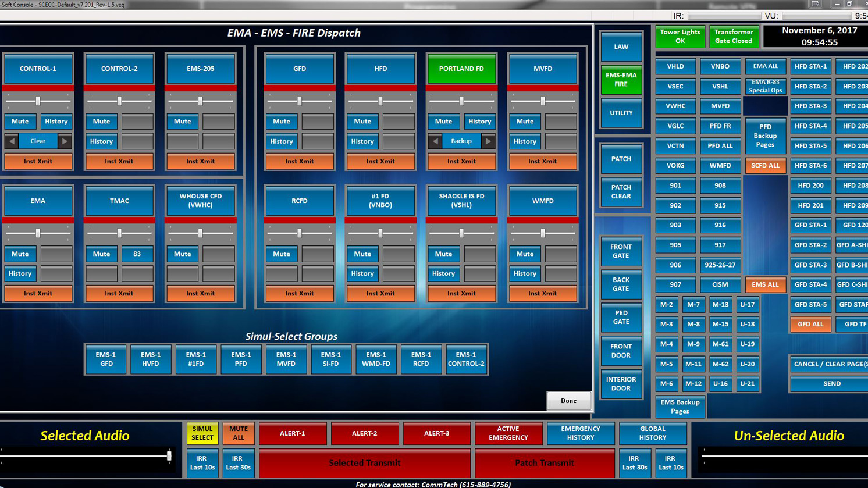Switch to the LAW tab
This screenshot has width=868, height=488.
pos(621,47)
